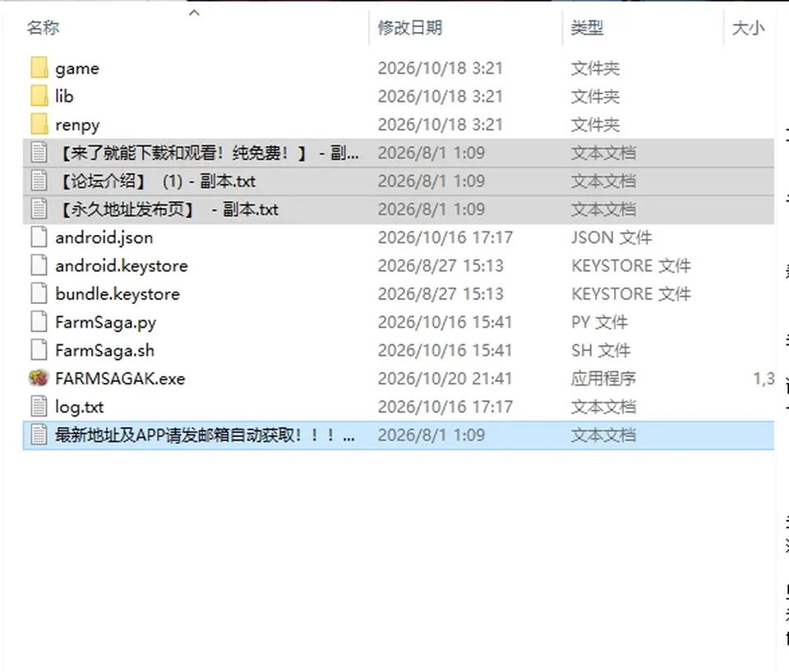Select the file named renpy

coord(77,125)
